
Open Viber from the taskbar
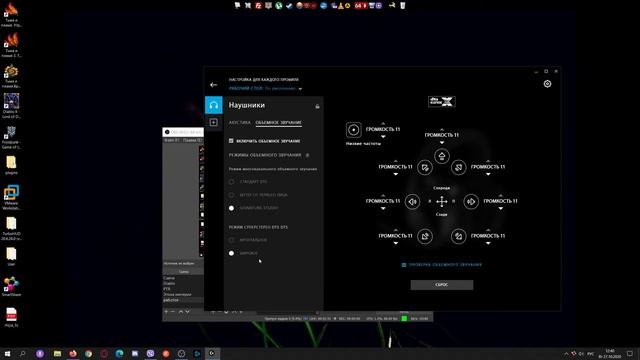(150, 353)
